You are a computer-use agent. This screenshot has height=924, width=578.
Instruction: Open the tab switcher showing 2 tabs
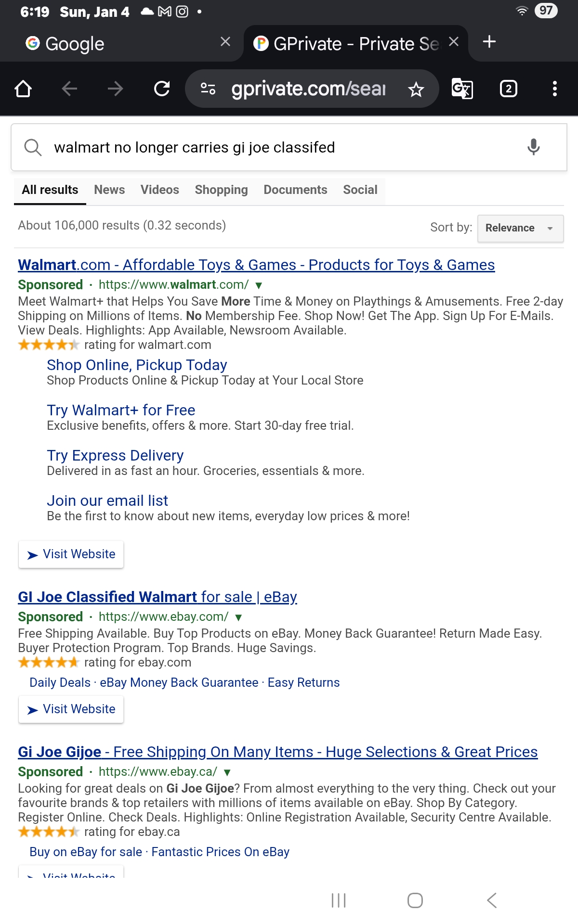[x=508, y=89]
